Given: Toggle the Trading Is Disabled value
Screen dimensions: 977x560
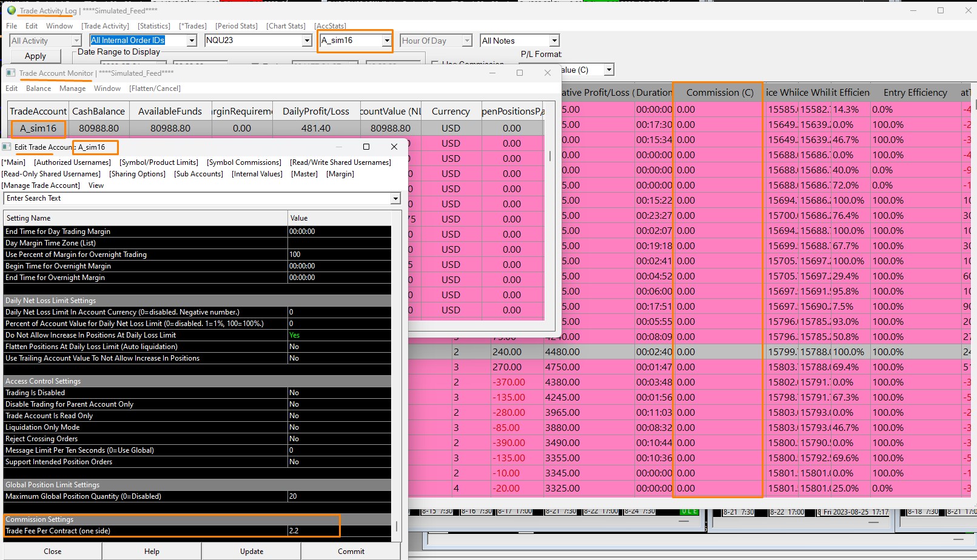Looking at the screenshot, I should click(x=338, y=393).
